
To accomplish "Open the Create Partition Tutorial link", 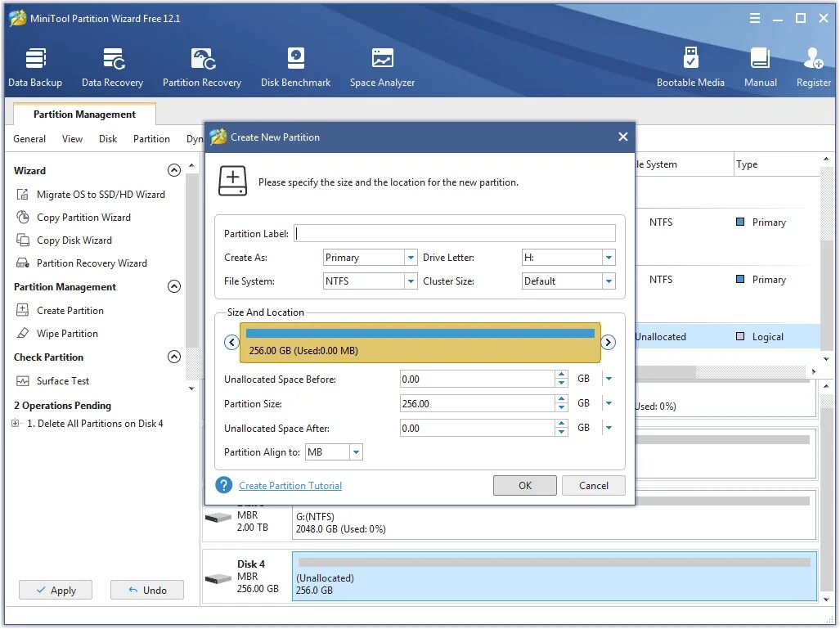I will tap(290, 486).
